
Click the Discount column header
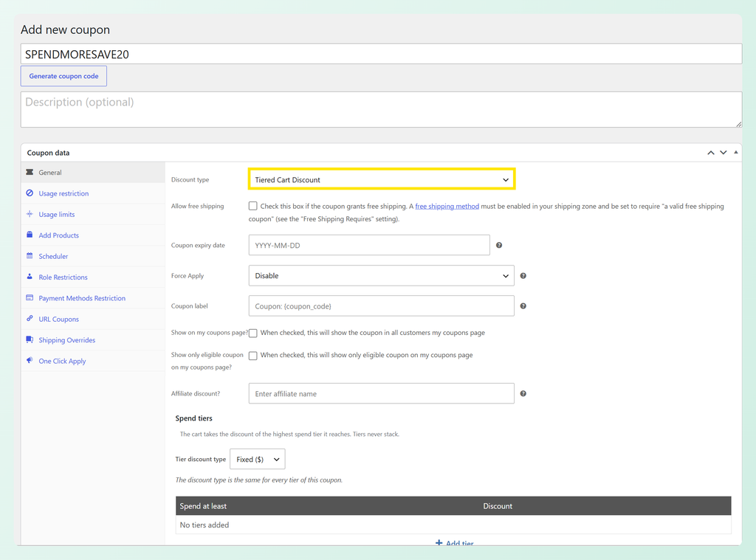(498, 506)
